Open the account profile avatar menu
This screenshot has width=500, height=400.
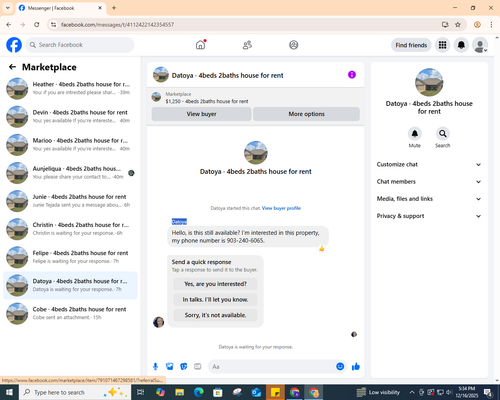[480, 45]
